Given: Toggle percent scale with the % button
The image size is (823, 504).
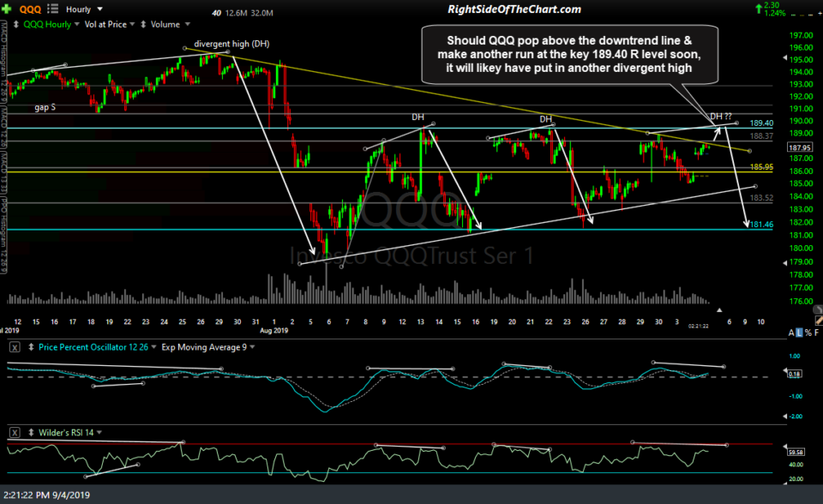Looking at the screenshot, I should pos(808,333).
